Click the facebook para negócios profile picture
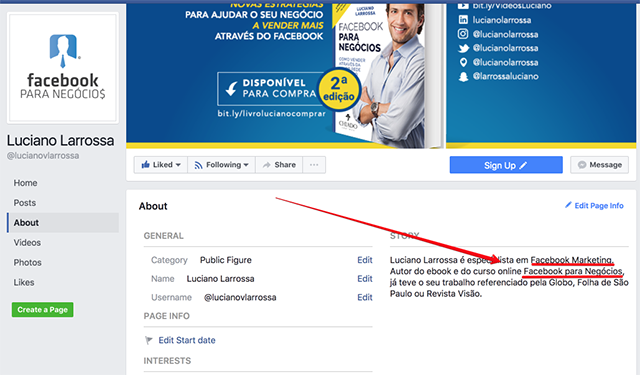 click(x=63, y=68)
